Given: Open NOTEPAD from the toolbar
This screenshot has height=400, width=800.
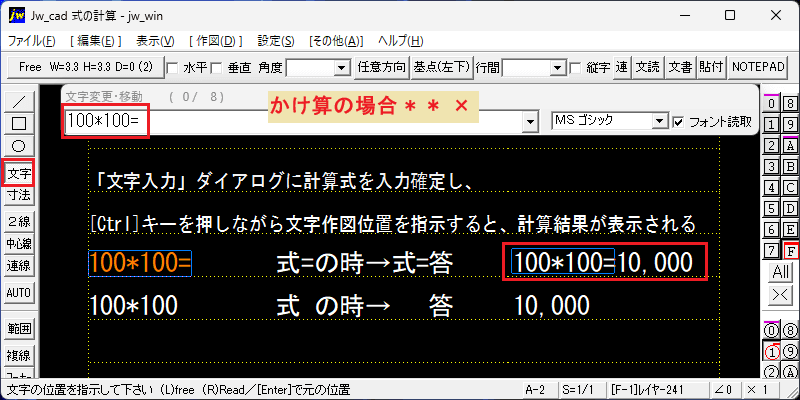Looking at the screenshot, I should [758, 67].
